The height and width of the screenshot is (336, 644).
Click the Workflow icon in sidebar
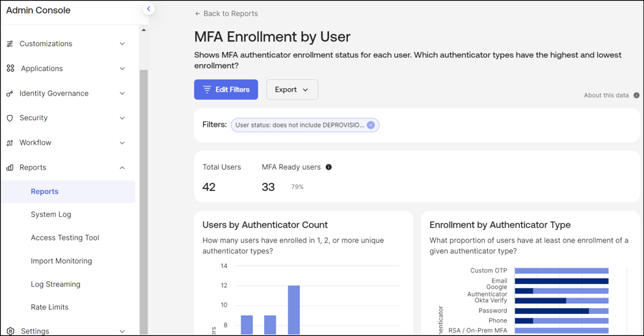click(x=10, y=143)
